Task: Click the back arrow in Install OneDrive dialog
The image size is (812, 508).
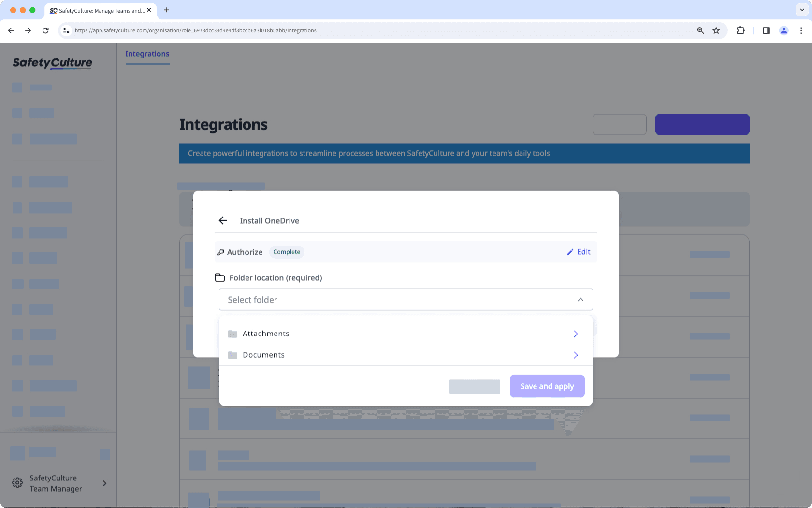Action: point(223,220)
